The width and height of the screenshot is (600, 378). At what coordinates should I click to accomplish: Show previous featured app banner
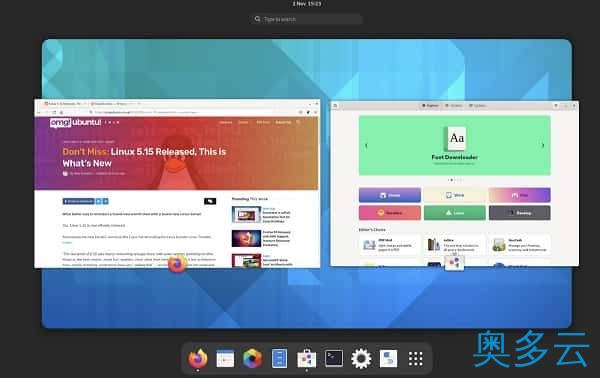coord(366,145)
